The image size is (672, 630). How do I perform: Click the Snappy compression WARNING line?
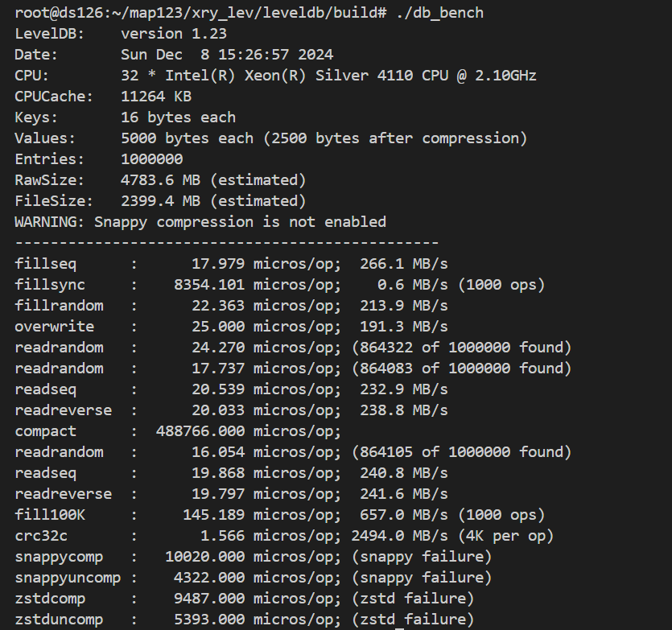point(200,222)
